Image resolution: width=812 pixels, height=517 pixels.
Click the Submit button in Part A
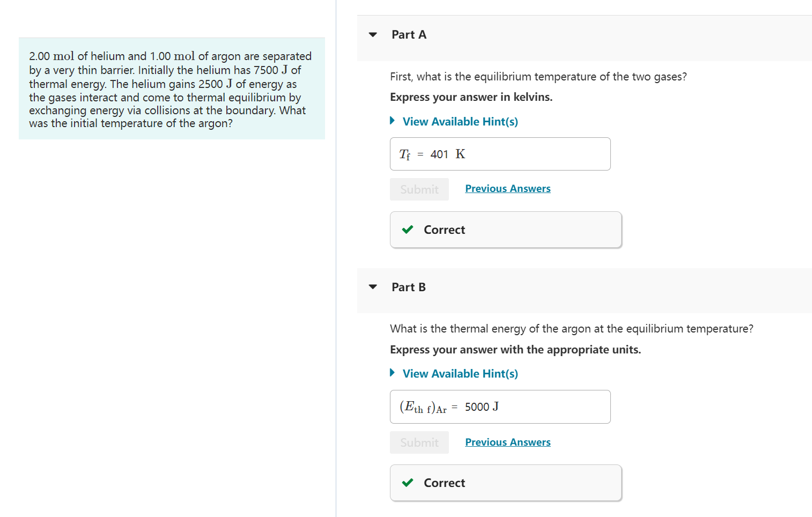pyautogui.click(x=419, y=189)
